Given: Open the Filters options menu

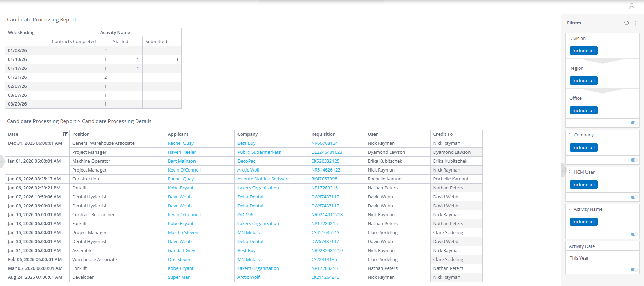Looking at the screenshot, I should [636, 23].
